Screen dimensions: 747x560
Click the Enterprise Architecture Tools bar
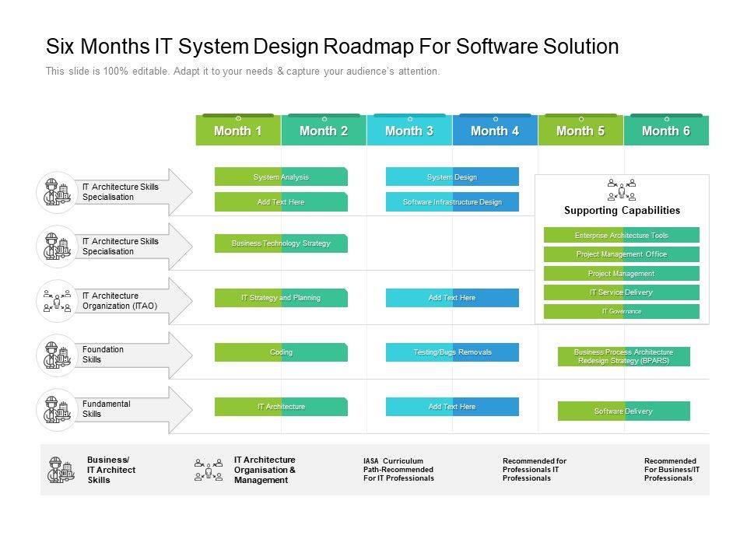pyautogui.click(x=622, y=235)
